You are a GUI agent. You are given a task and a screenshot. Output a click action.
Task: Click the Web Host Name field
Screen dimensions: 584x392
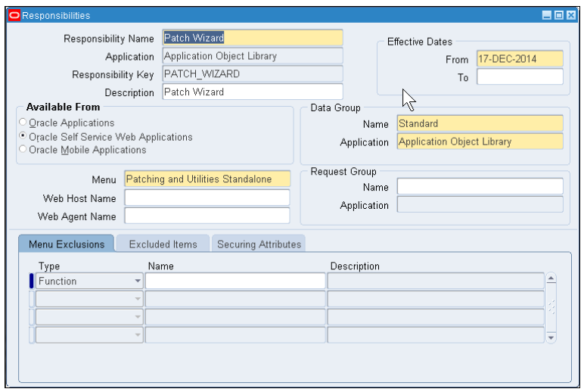coord(207,198)
